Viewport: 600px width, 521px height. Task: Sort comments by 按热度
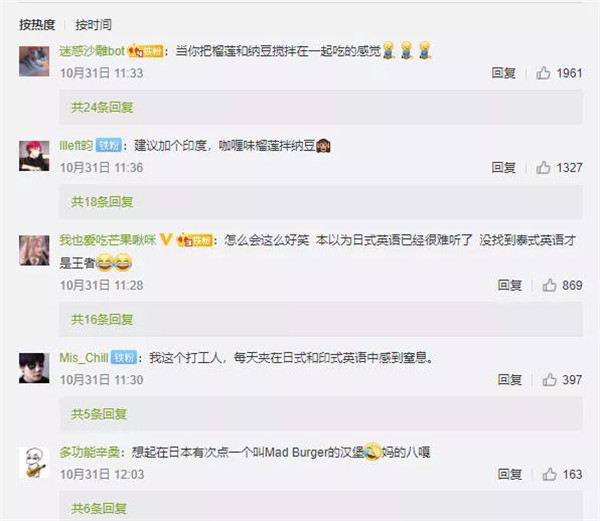tap(37, 25)
